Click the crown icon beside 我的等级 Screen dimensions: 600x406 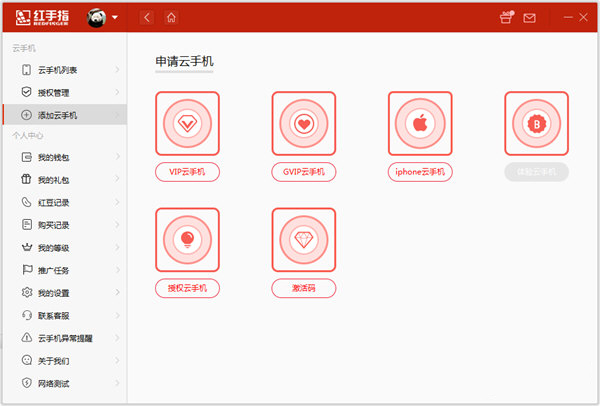coord(26,247)
